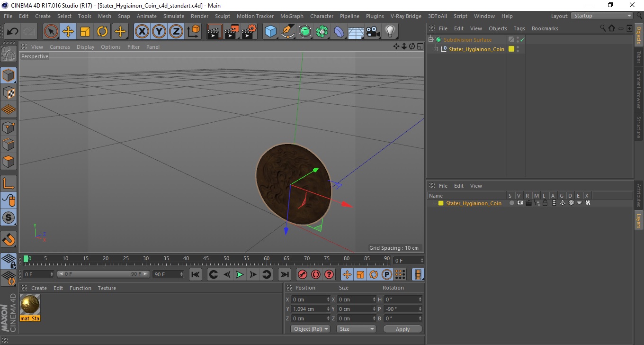Toggle Z axis lock
The width and height of the screenshot is (644, 345).
[x=176, y=32]
